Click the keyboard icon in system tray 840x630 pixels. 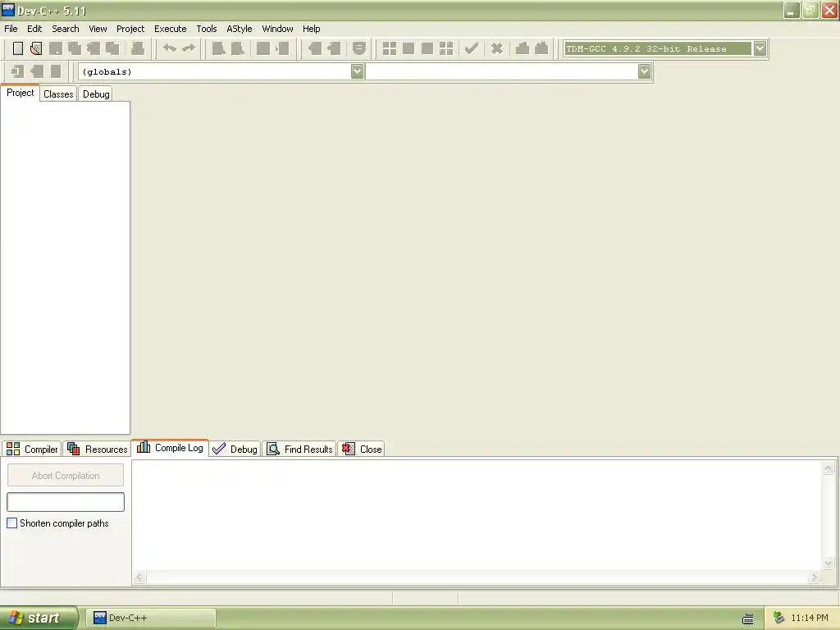748,619
